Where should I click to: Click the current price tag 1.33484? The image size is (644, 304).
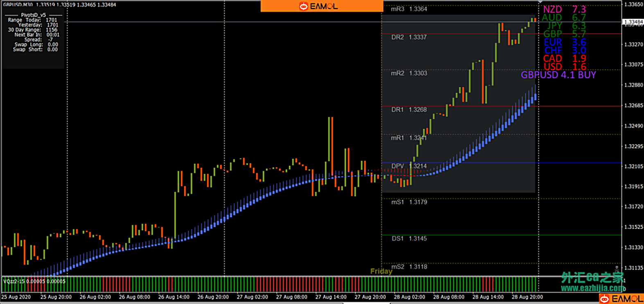click(x=632, y=22)
